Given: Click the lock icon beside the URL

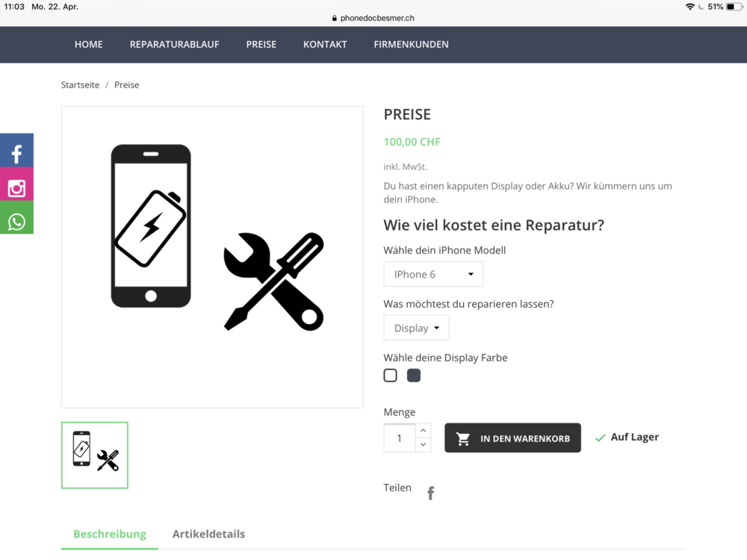Looking at the screenshot, I should 334,18.
